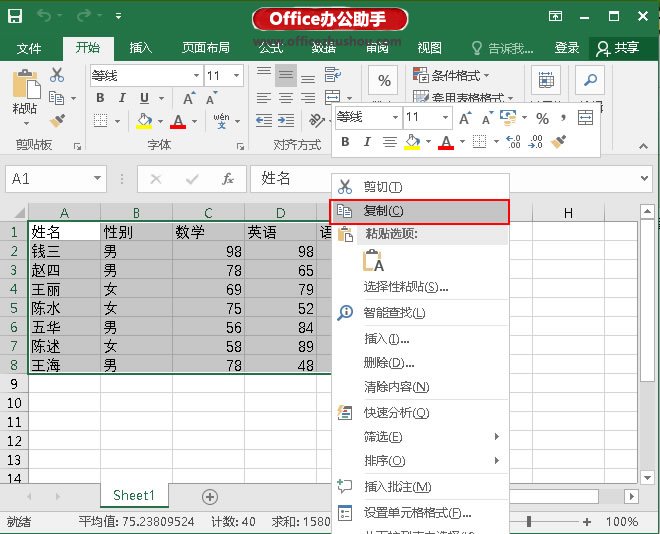Choose 清除内容(N) from context menu
The height and width of the screenshot is (534, 660).
(x=420, y=387)
